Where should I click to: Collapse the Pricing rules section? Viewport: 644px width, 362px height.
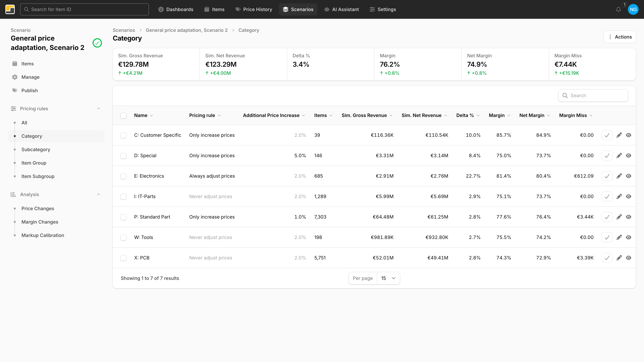[98, 109]
